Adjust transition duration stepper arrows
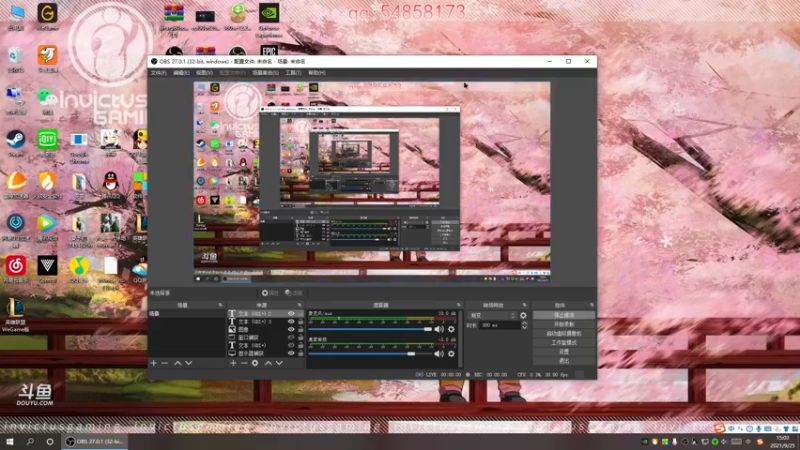 [524, 325]
